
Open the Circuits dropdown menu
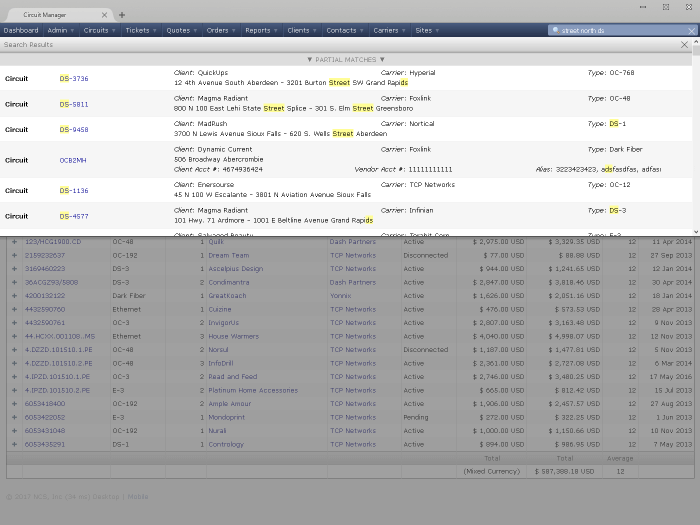pyautogui.click(x=100, y=30)
